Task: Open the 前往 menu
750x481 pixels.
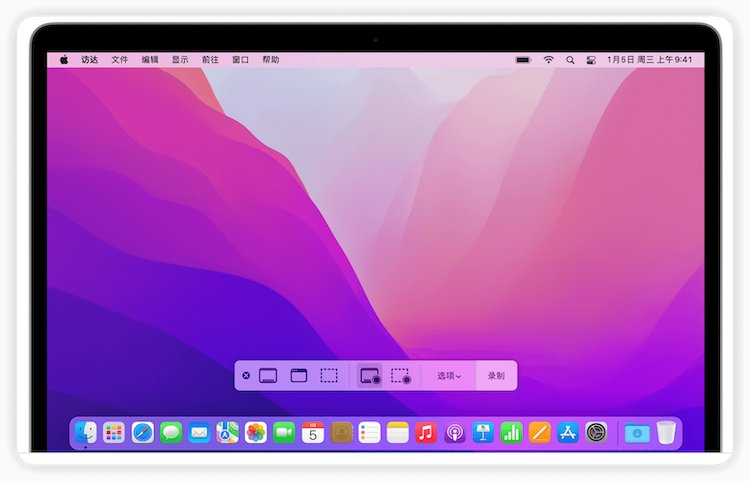Action: pos(210,60)
